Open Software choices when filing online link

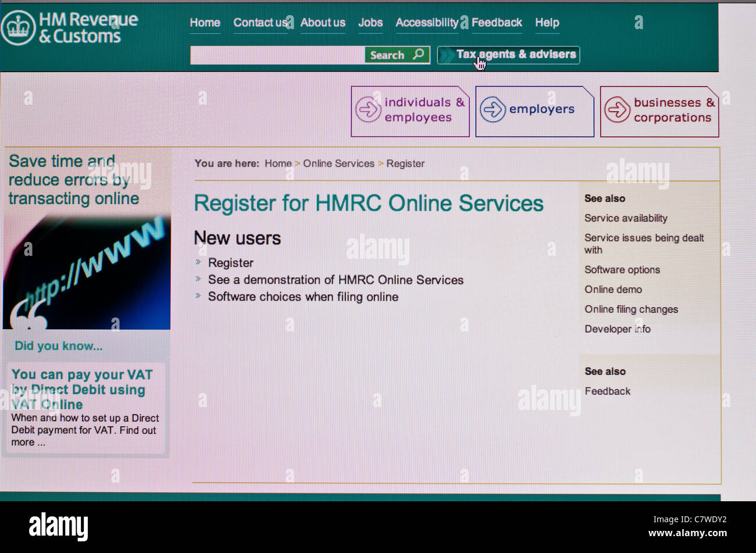(303, 297)
